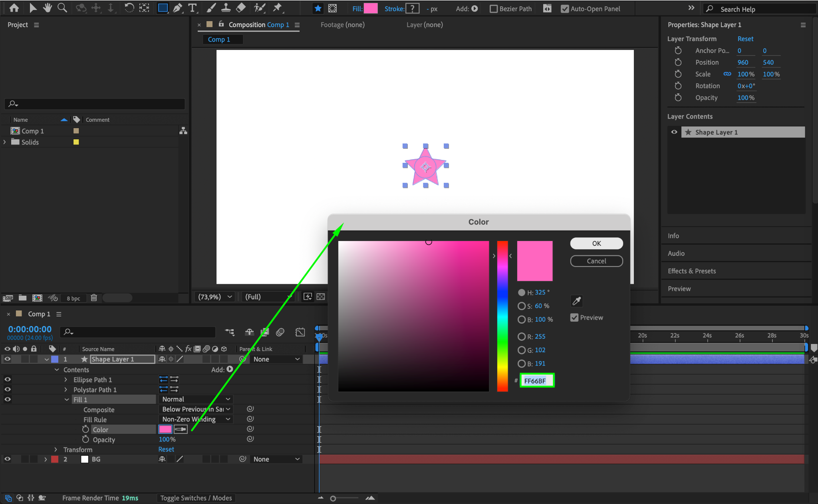Screen dimensions: 818x504
Task: Click Reset link in Layer Transform
Action: tap(745, 39)
